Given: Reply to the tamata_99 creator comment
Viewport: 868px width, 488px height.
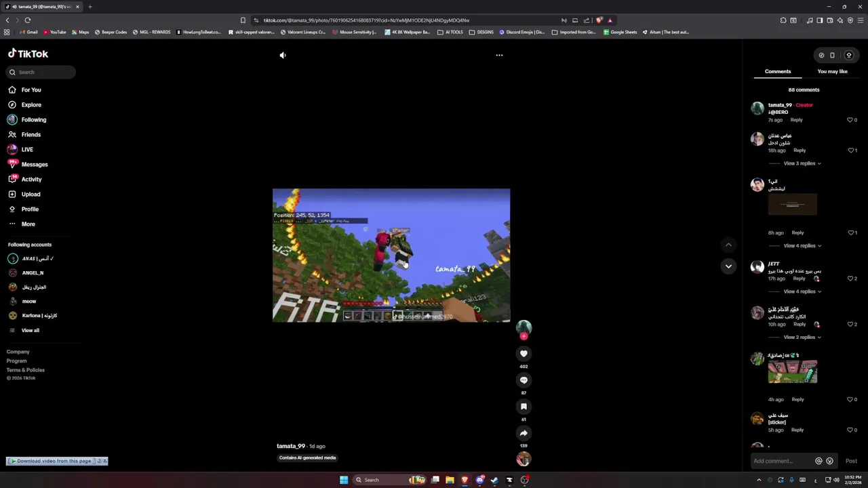Looking at the screenshot, I should pos(796,120).
